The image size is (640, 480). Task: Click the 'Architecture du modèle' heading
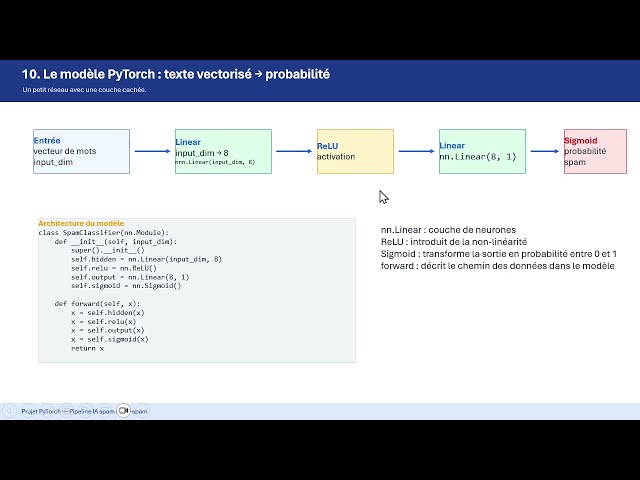click(x=81, y=223)
